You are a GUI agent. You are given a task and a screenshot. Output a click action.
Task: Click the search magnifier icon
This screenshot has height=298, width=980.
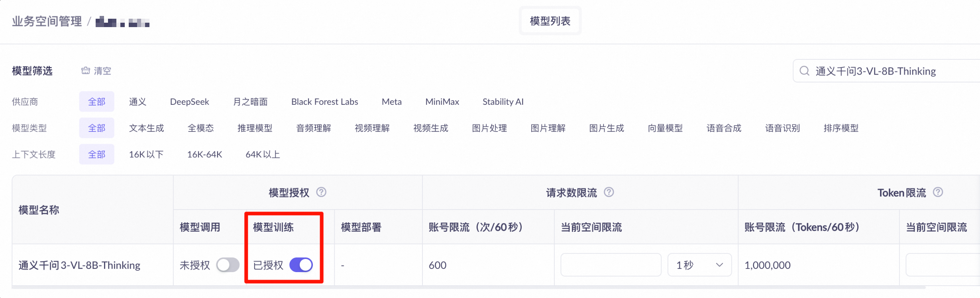point(804,71)
